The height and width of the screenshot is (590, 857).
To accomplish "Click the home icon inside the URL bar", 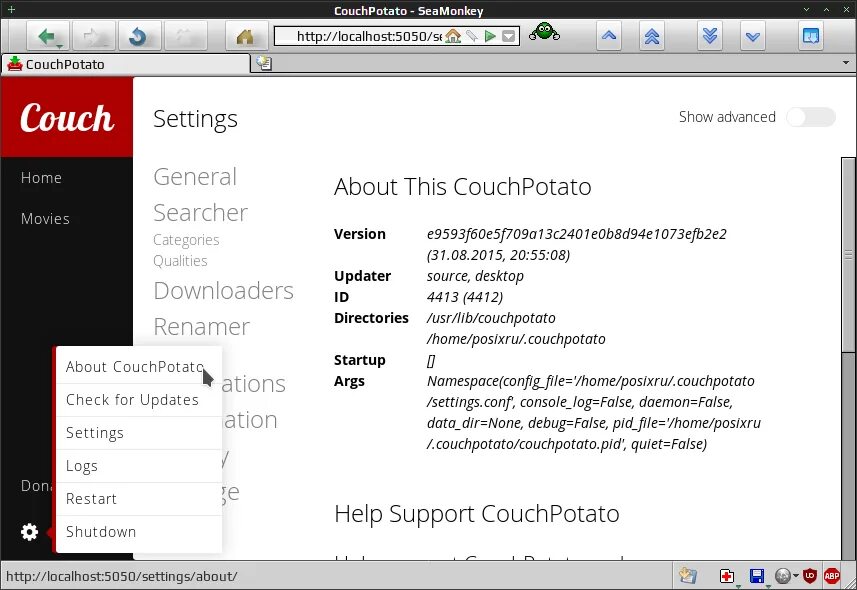I will point(453,36).
